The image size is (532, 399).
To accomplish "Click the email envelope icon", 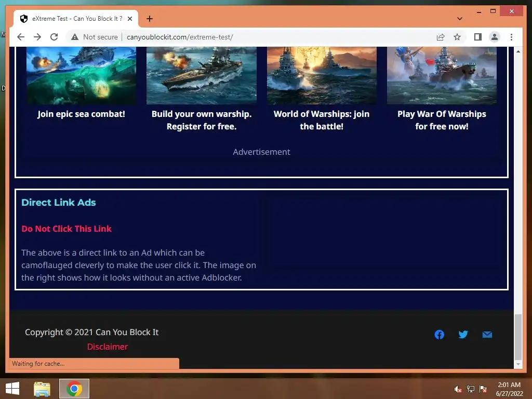I will 487,335.
